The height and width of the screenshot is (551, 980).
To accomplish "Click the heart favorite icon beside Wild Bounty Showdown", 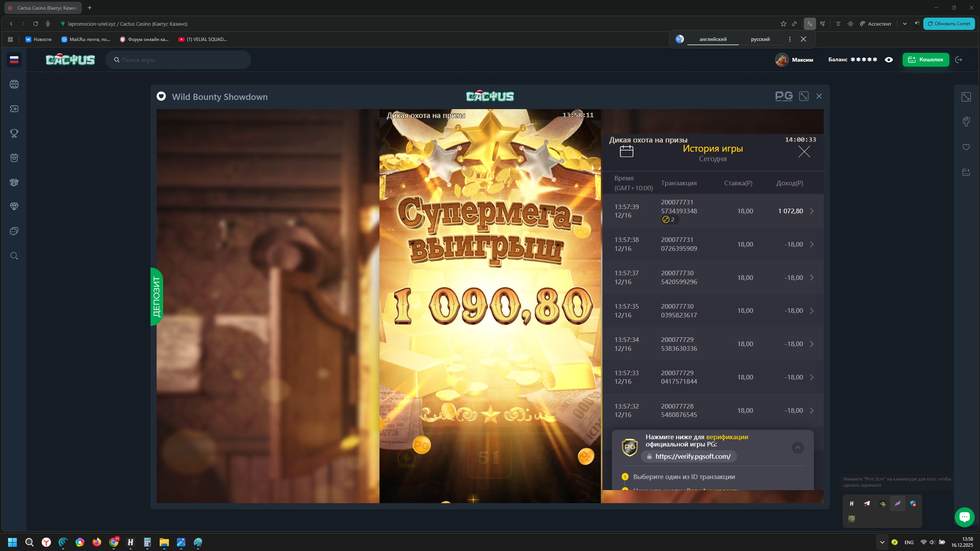I will 161,96.
